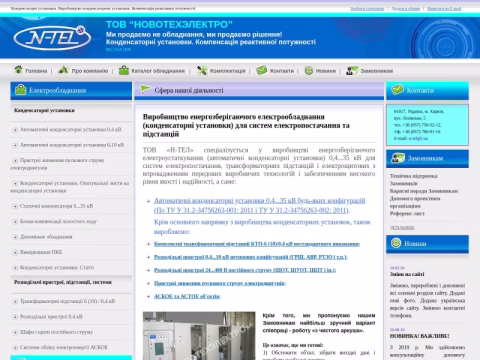Open Допоміжне обладнання sidebar link
This screenshot has height=360, width=480.
(x=46, y=237)
